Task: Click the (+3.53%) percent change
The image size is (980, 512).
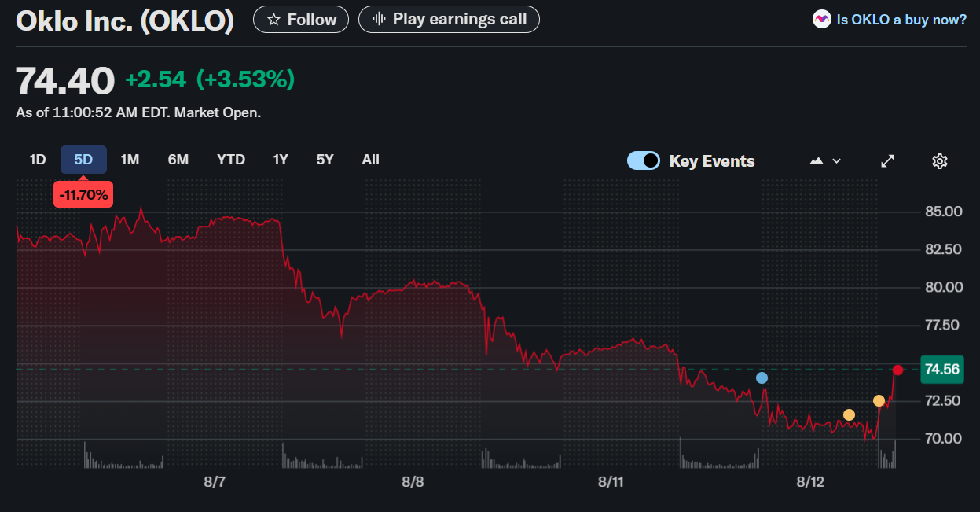Action: click(245, 79)
